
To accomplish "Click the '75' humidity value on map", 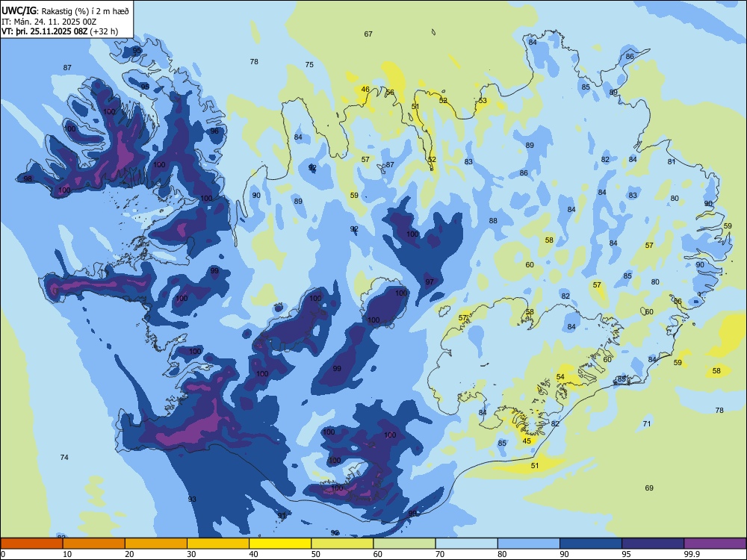I will (309, 64).
